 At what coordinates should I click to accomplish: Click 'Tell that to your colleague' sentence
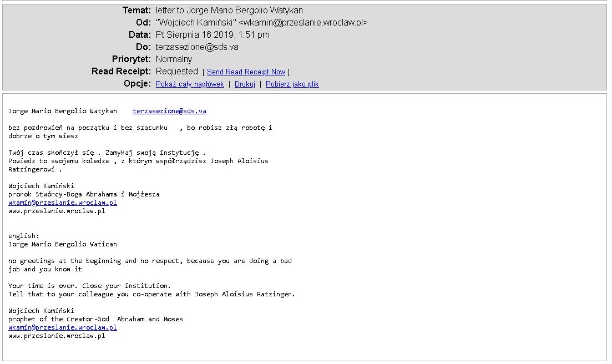point(151,294)
